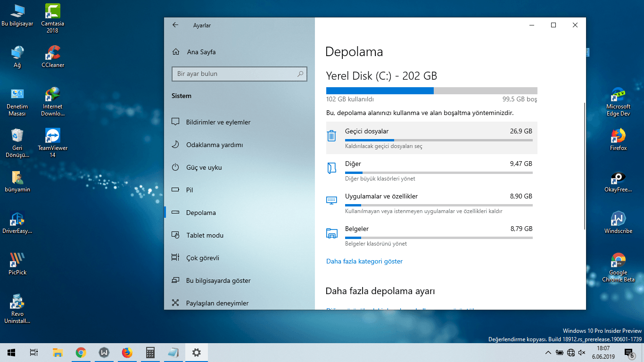The height and width of the screenshot is (362, 644).
Task: Click the Belgeler usage bar
Action: pyautogui.click(x=439, y=238)
